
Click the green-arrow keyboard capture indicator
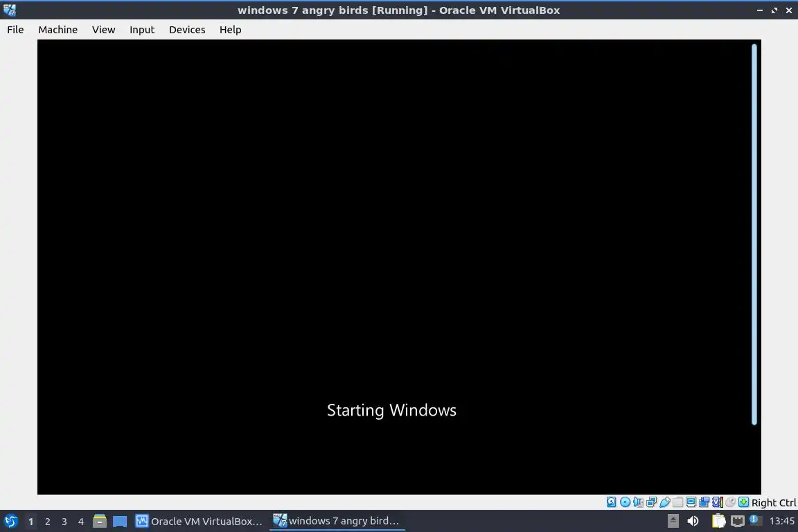pos(743,502)
